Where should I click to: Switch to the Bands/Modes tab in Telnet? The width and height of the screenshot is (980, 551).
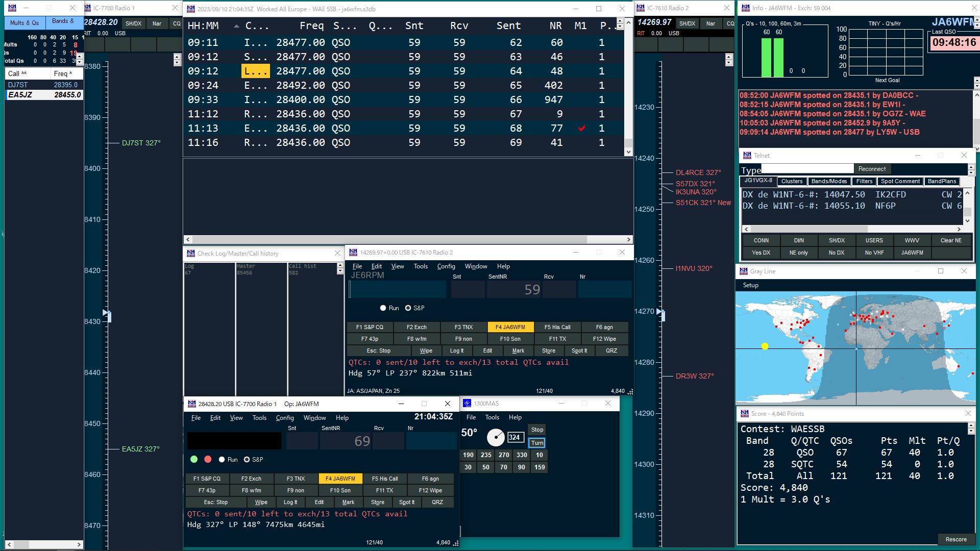point(829,181)
